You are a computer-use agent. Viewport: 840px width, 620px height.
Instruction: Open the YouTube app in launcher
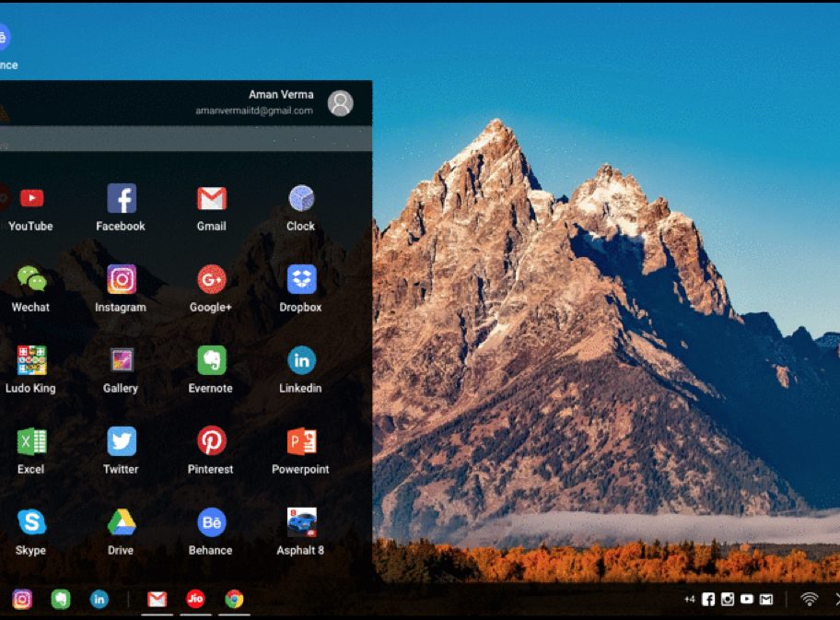point(31,199)
